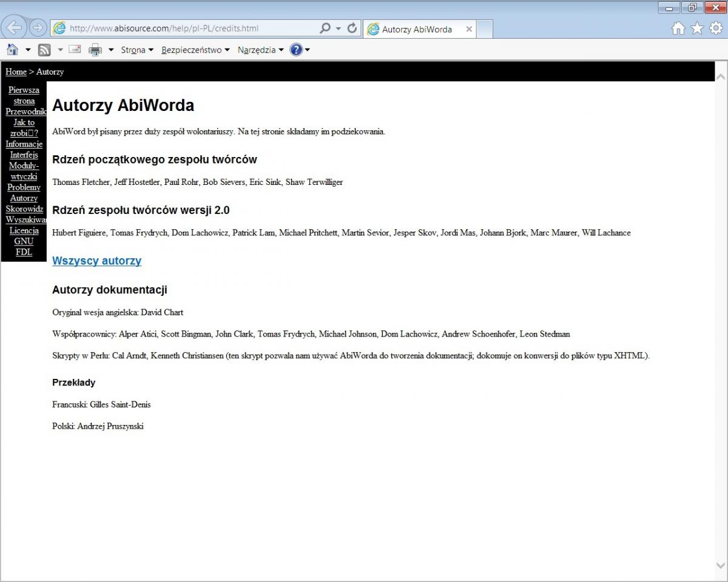Click the Read mail icon
This screenshot has width=728, height=582.
(x=75, y=50)
